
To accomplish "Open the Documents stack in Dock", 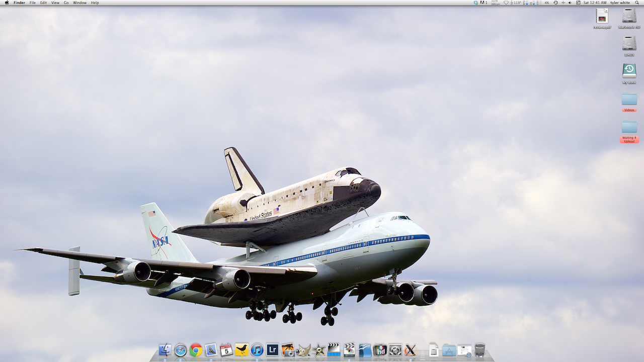I will coord(434,350).
